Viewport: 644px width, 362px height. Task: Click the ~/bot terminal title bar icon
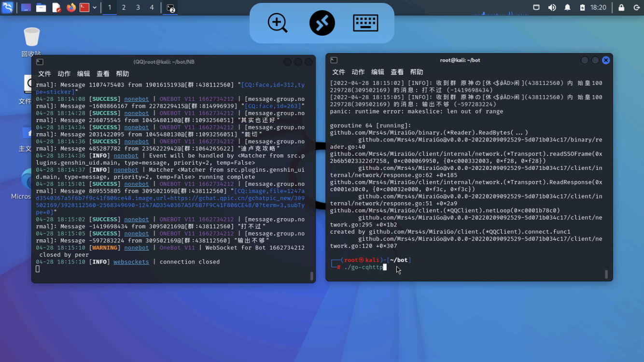334,60
